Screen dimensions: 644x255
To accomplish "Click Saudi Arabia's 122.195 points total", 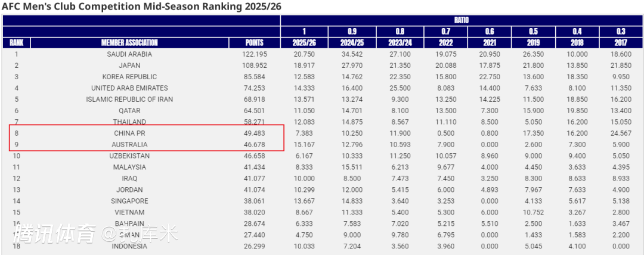I will [x=255, y=54].
